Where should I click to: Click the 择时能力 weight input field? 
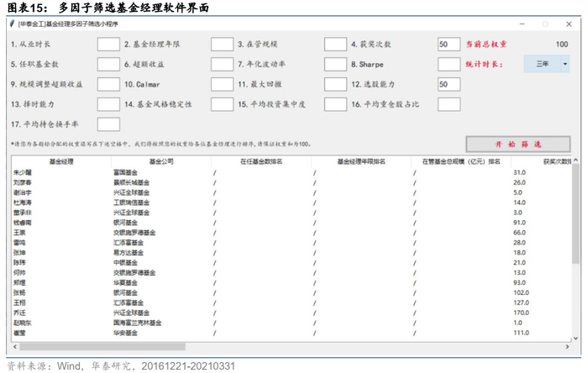tap(108, 104)
